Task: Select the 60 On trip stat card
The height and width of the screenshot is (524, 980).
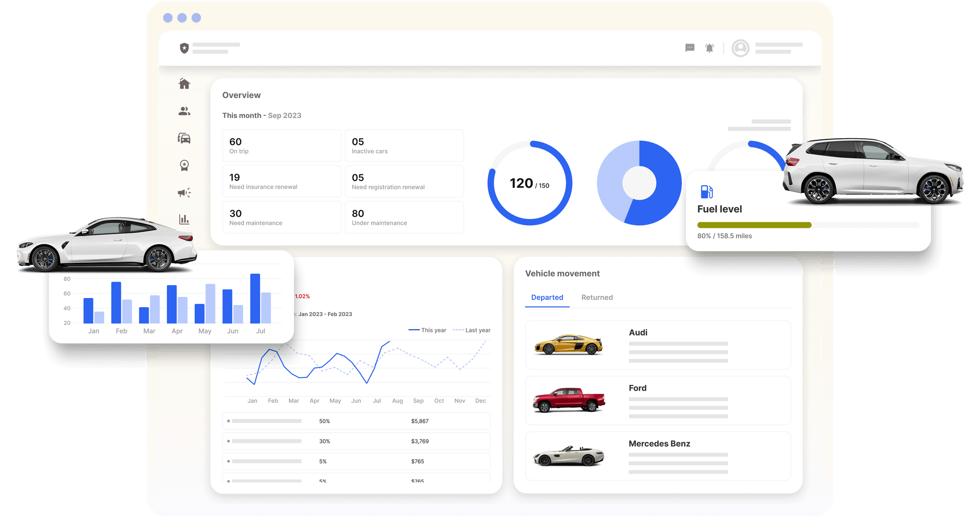Action: 282,145
